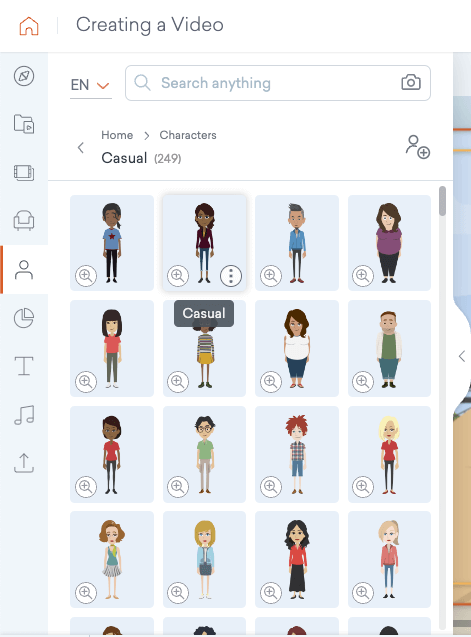Click the Characters breadcrumb link
Image resolution: width=471 pixels, height=637 pixels.
[188, 135]
